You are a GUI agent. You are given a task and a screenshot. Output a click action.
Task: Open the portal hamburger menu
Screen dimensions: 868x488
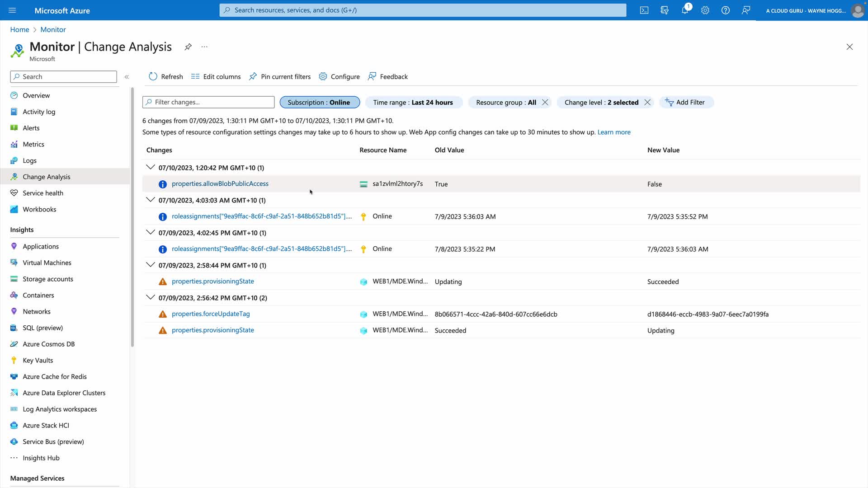12,10
